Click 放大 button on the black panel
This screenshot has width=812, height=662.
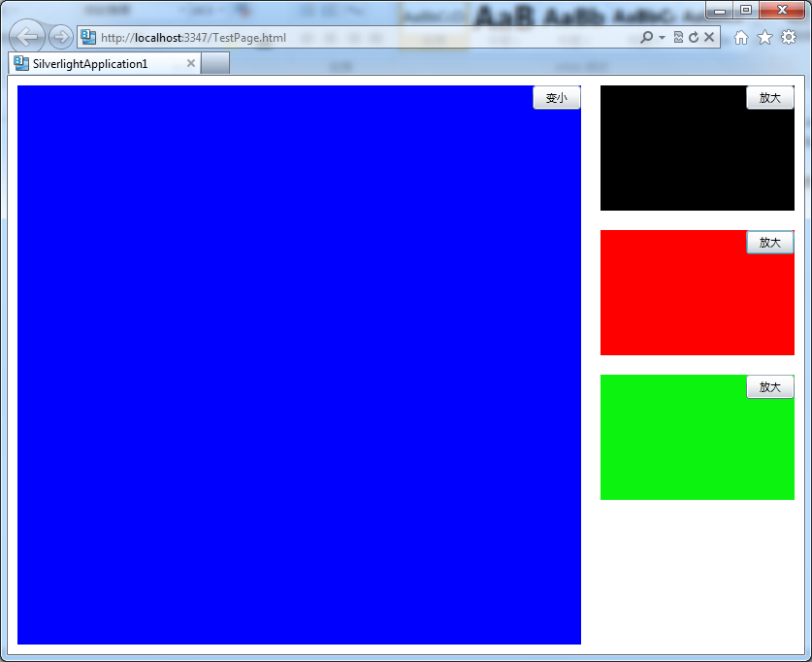point(770,97)
